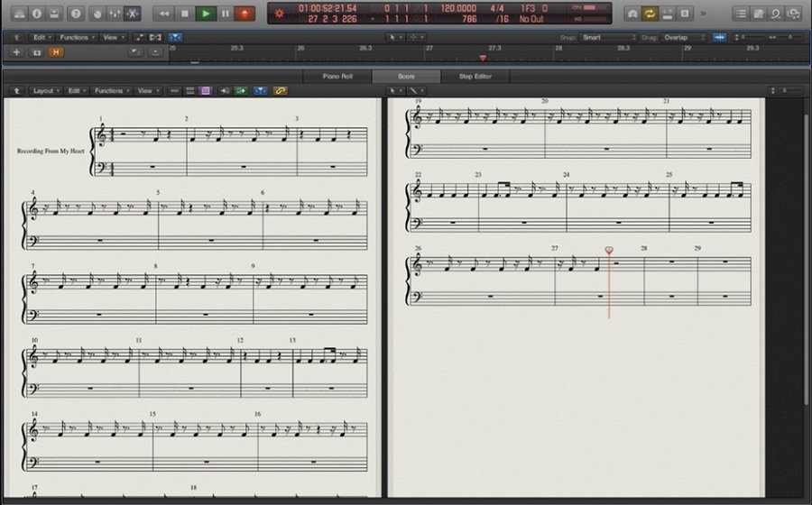Switch to the Step Editor tab

475,77
